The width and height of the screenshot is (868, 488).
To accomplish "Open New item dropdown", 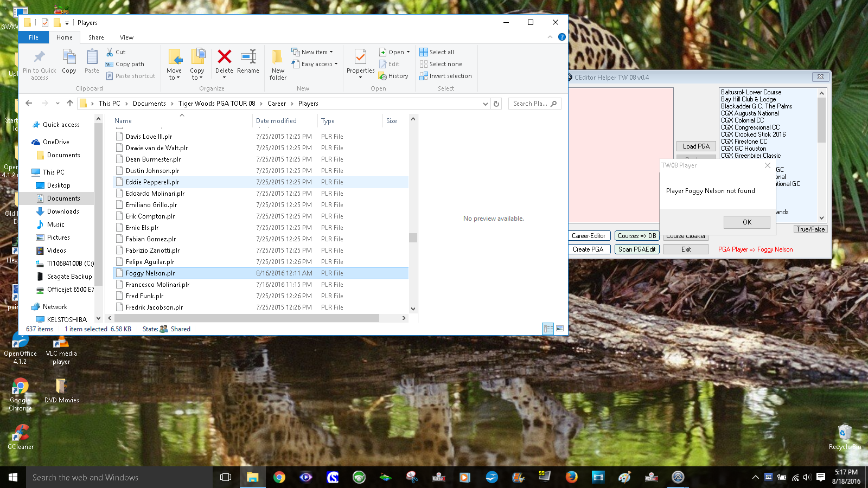I will [312, 52].
